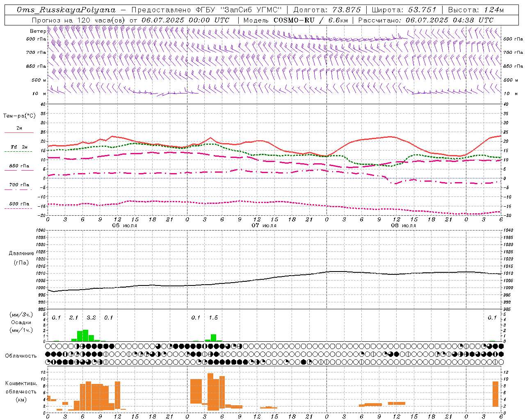The image size is (525, 420).
Task: Click the date label 08 июля
Action: 404,226
